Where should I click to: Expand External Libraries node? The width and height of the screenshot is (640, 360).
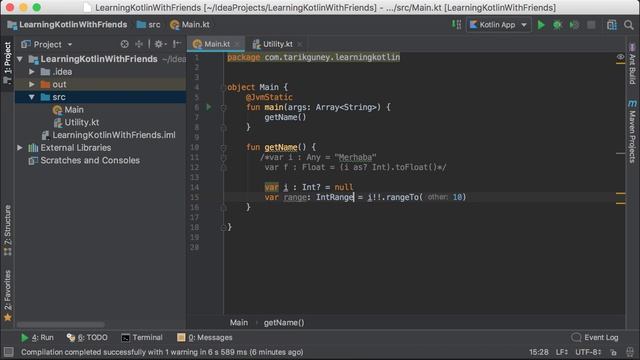(20, 148)
